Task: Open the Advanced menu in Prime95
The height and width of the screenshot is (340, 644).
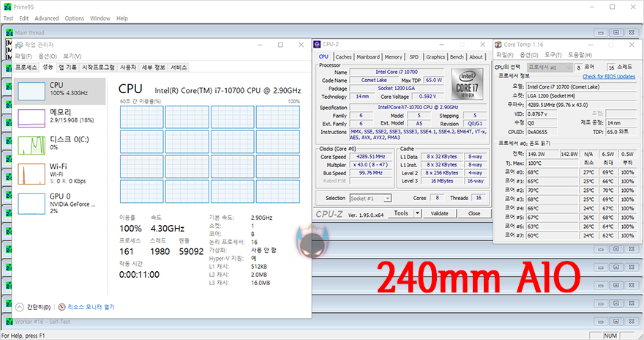Action: click(46, 18)
